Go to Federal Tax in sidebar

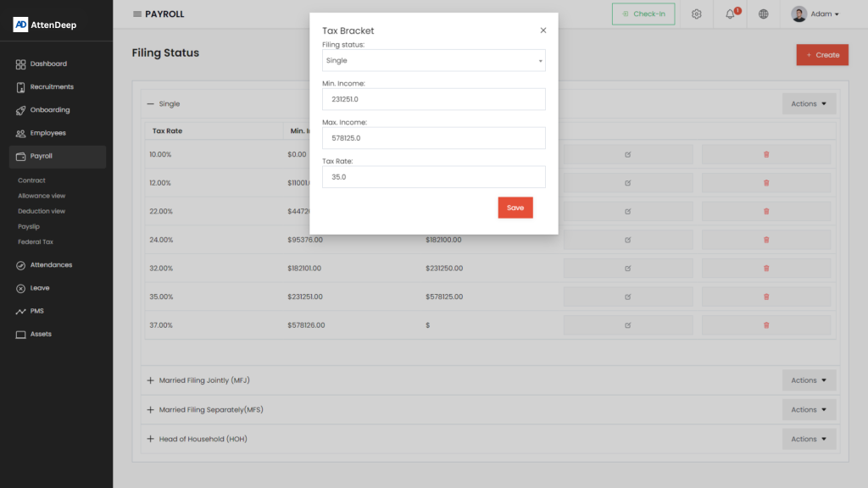point(36,242)
